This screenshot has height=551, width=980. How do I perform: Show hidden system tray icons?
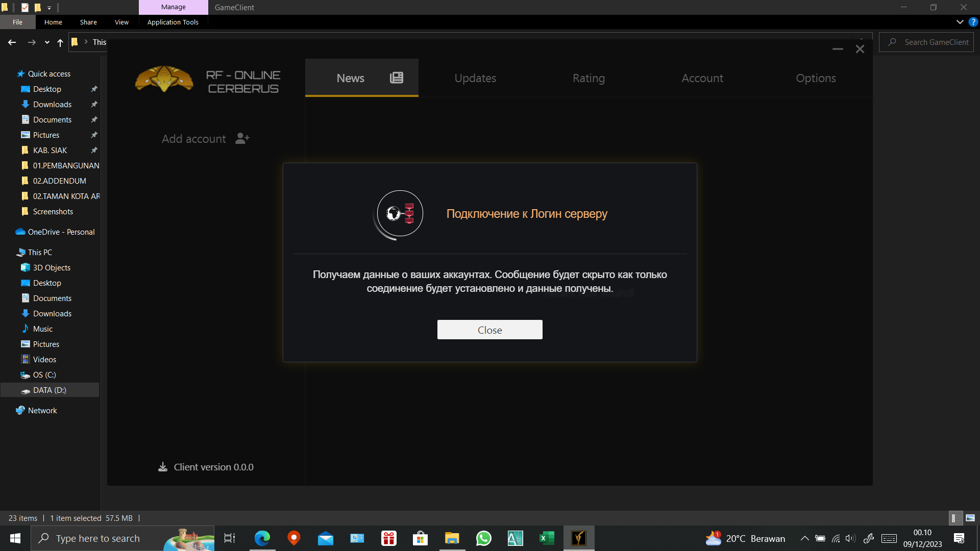(804, 538)
